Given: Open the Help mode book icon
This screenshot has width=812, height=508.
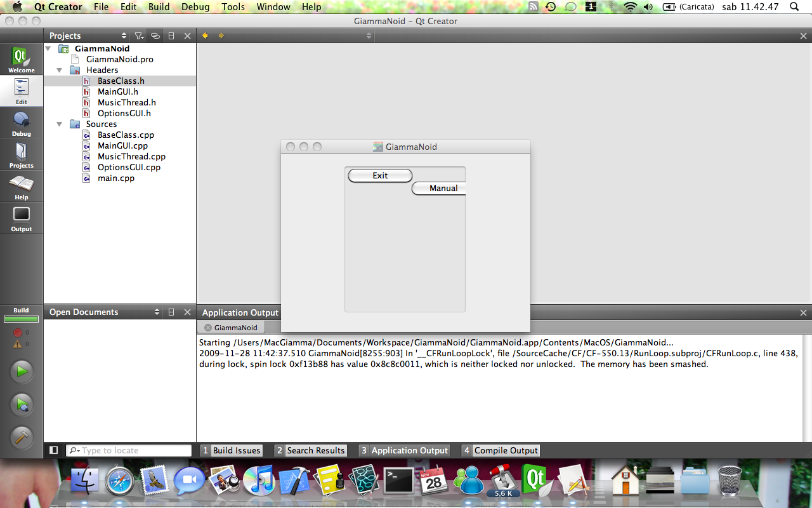Looking at the screenshot, I should [22, 187].
